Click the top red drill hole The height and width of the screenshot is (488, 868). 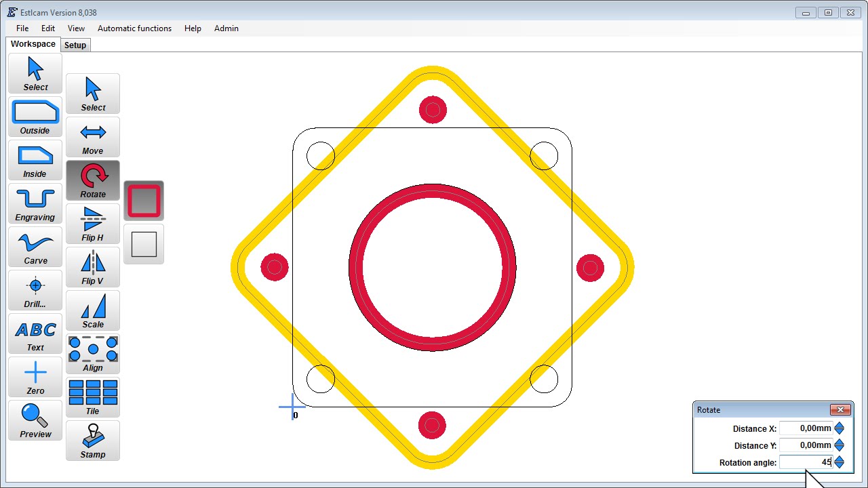(433, 110)
